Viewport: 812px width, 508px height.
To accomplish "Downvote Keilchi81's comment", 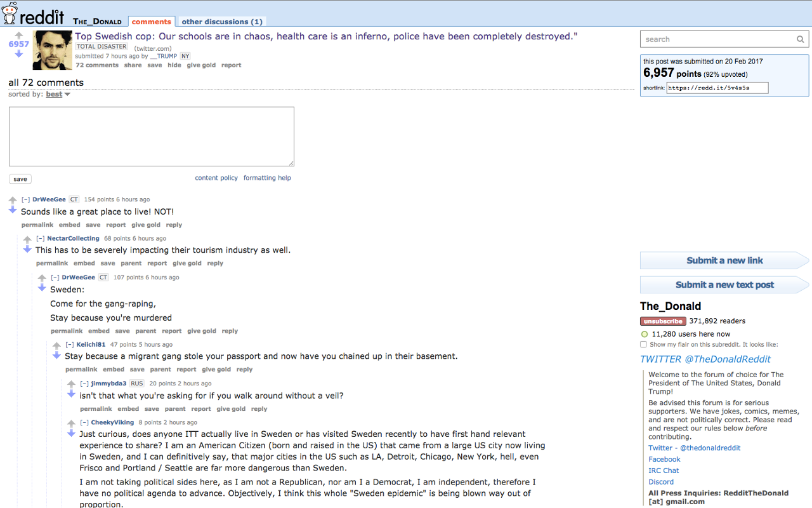I will click(56, 356).
